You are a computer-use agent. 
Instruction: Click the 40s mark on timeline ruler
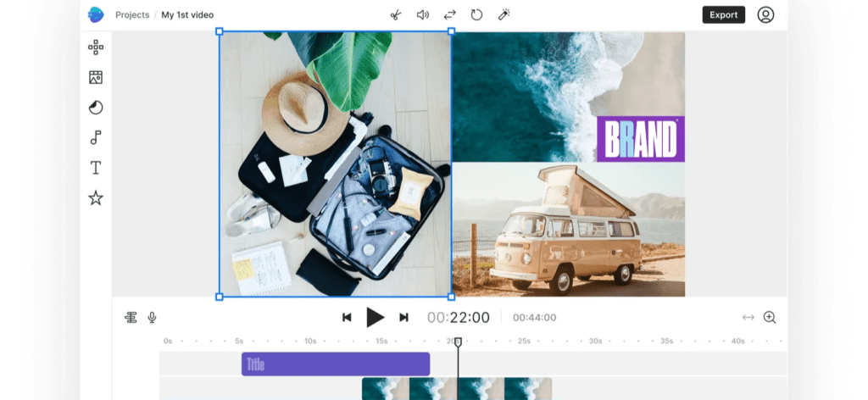[x=738, y=342]
